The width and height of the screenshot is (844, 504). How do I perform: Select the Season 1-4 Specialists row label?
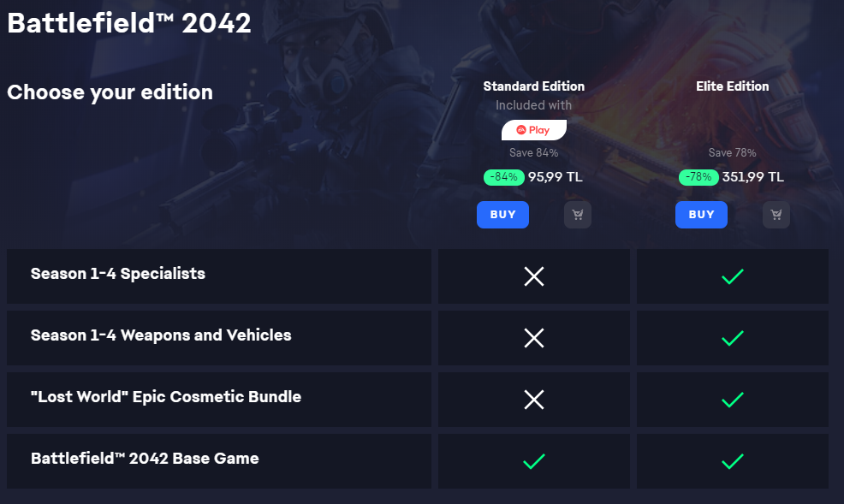(x=118, y=274)
